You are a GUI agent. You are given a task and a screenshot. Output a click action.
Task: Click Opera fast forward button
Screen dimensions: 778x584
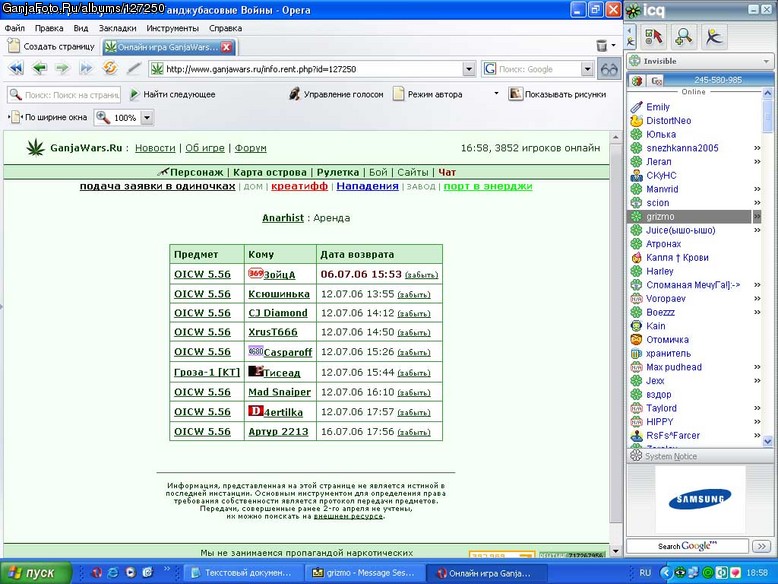pos(85,68)
